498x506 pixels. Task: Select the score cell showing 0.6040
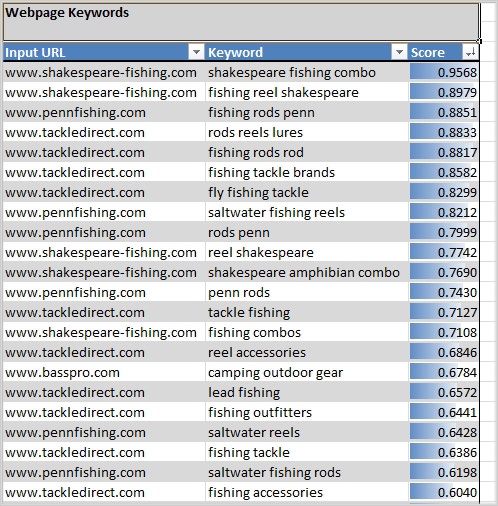coord(444,492)
